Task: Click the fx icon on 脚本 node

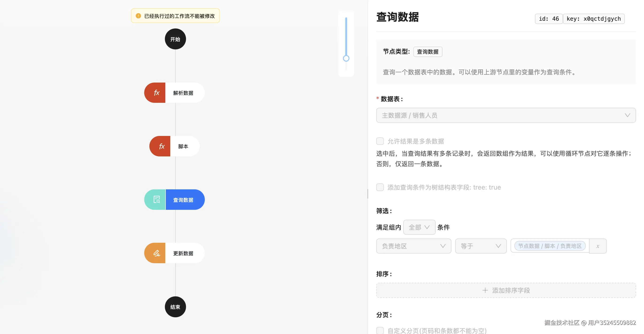Action: coord(162,146)
